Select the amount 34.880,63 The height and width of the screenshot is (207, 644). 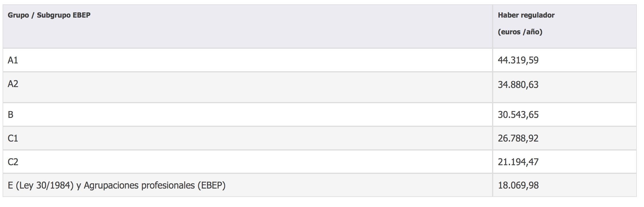click(518, 85)
